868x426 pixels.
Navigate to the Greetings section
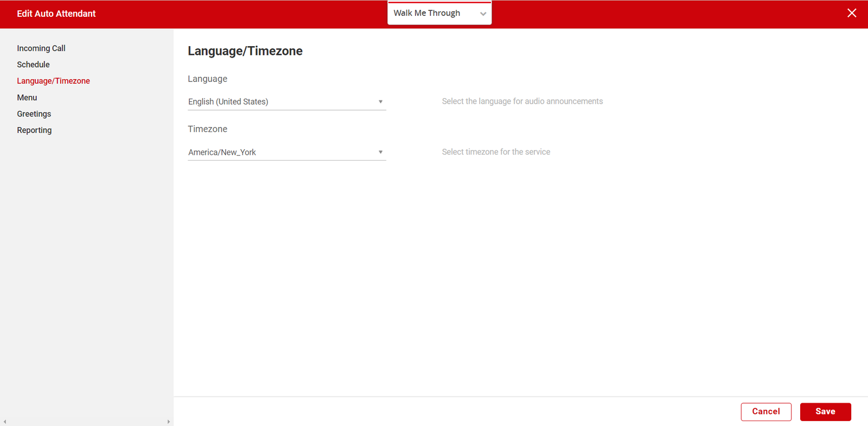pyautogui.click(x=34, y=114)
